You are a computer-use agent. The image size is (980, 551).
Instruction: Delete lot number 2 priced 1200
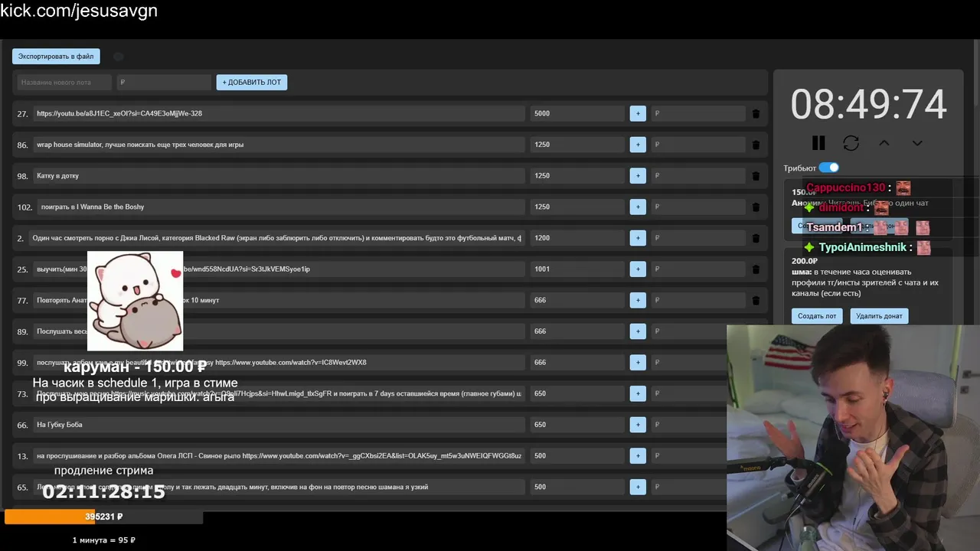tap(756, 238)
